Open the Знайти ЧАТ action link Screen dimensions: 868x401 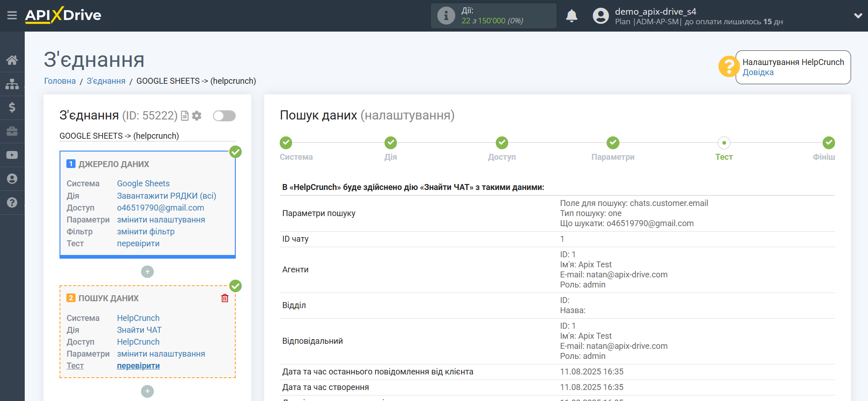(139, 330)
